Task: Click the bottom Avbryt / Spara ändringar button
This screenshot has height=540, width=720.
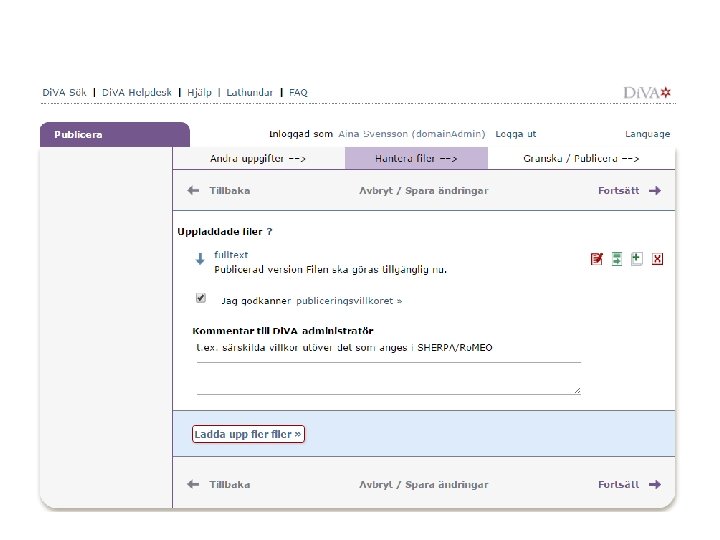Action: (423, 484)
